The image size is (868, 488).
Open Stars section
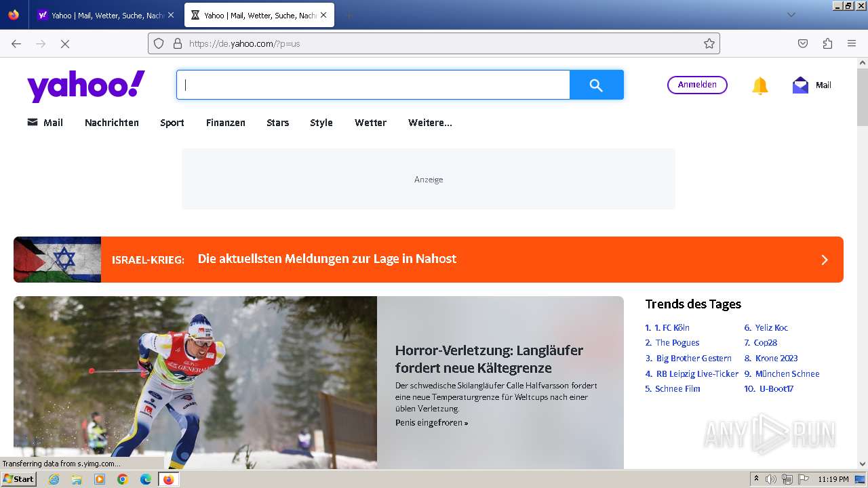[x=278, y=123]
